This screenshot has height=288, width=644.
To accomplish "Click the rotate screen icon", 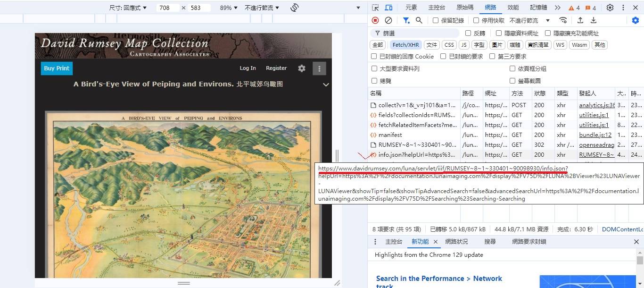I will pyautogui.click(x=295, y=8).
